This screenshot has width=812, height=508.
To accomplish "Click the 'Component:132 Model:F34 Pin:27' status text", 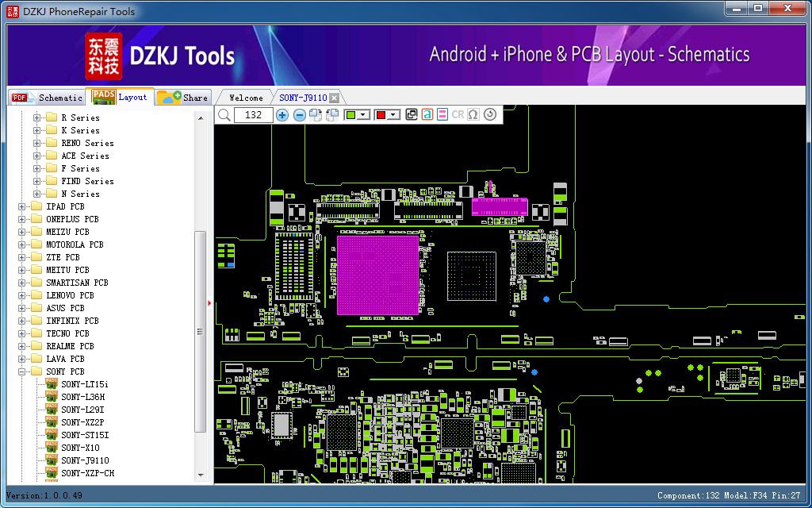I will point(730,495).
